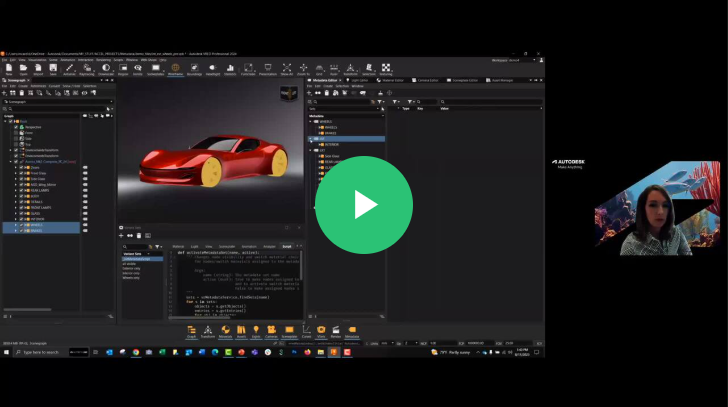Click the Open file toolbar icon
This screenshot has width=728, height=407.
(x=24, y=70)
